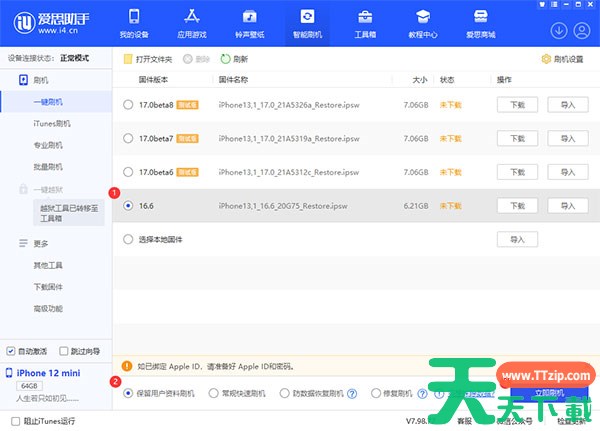Enable the 跳过向导 checkbox
The image size is (600, 431).
pyautogui.click(x=63, y=352)
